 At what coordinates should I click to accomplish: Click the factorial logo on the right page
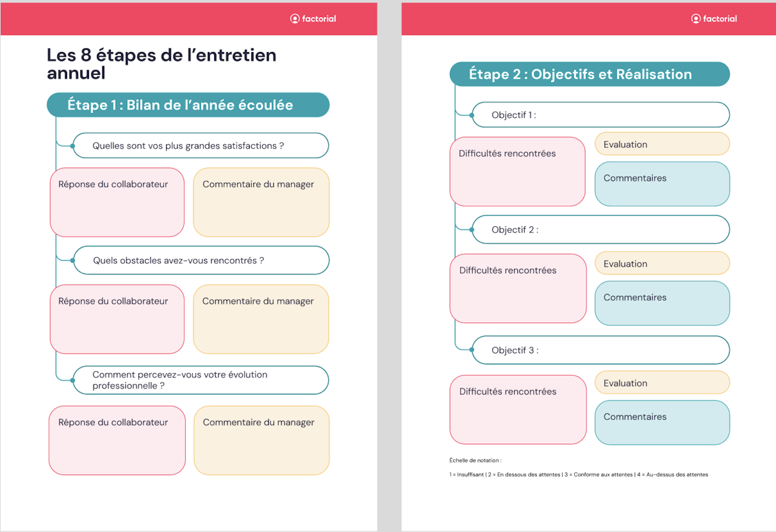pyautogui.click(x=714, y=19)
